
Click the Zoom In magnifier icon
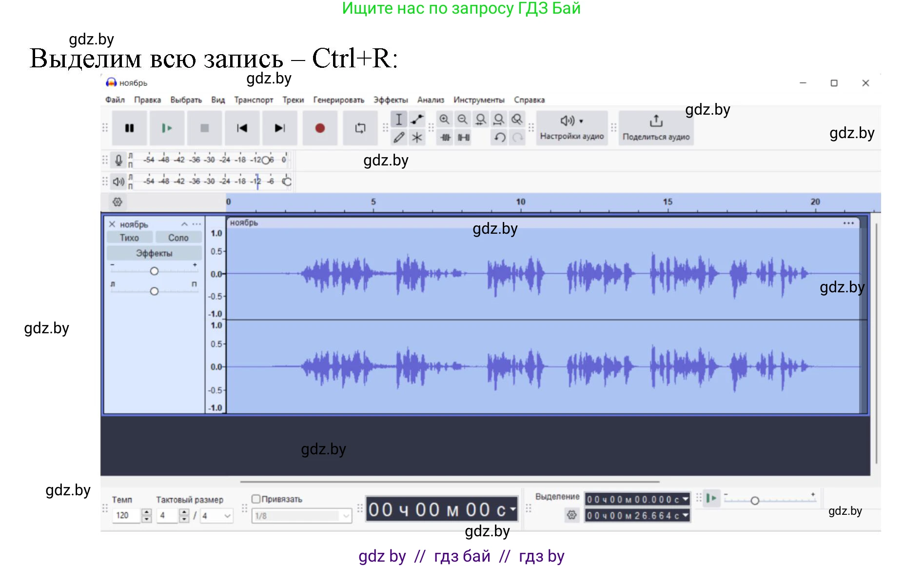444,120
